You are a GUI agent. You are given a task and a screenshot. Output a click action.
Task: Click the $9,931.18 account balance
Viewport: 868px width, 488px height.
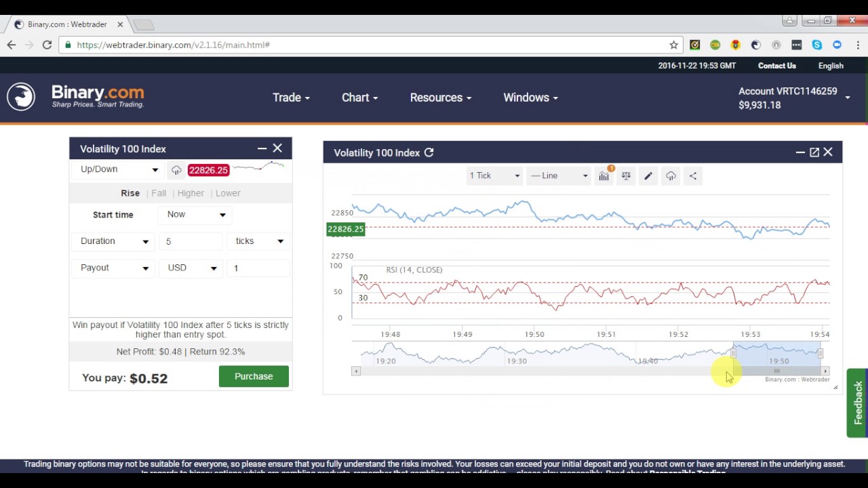point(759,105)
